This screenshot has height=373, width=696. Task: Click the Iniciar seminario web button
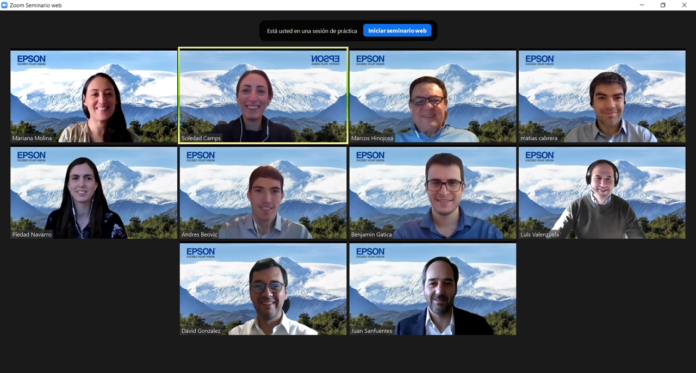click(397, 31)
